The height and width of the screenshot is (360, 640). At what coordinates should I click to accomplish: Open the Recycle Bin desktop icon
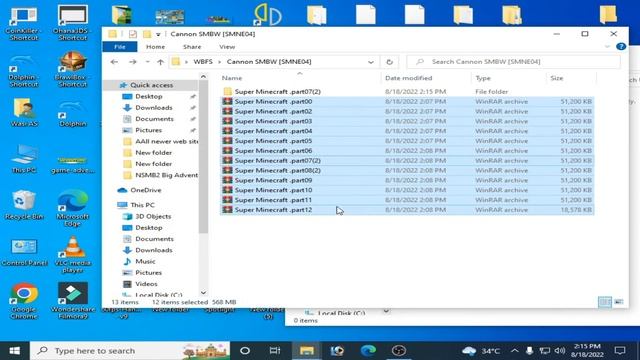point(24,205)
